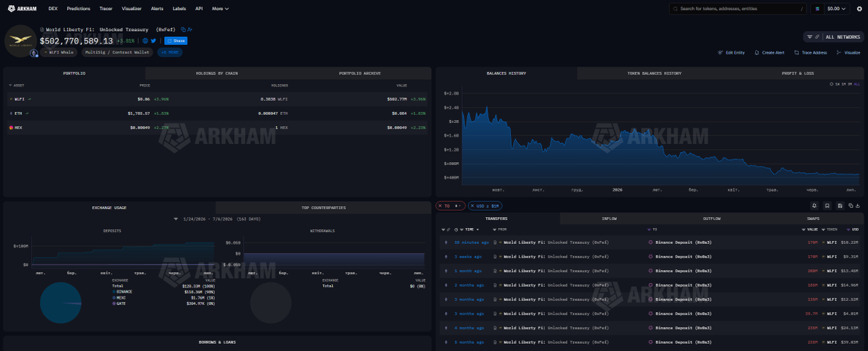Viewport: 868px width, 351px height.
Task: Click the Arkham logo in the header
Action: (23, 9)
